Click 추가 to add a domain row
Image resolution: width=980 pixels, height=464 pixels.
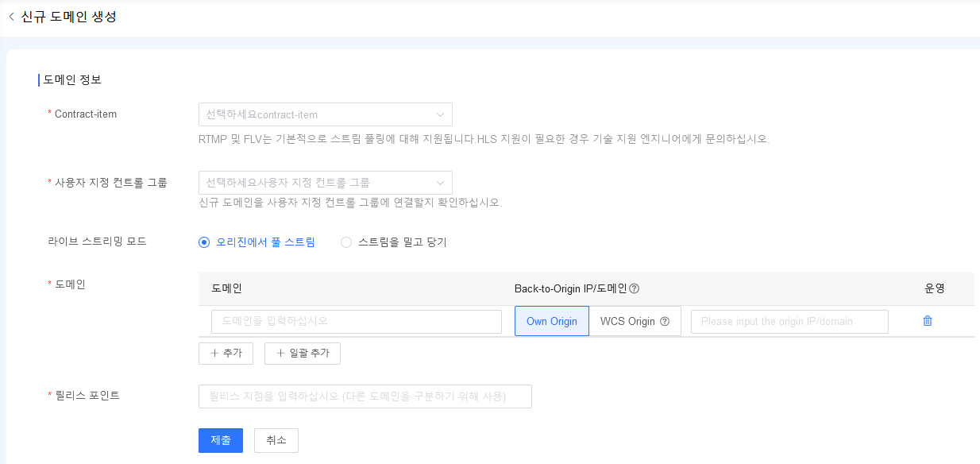coord(226,353)
